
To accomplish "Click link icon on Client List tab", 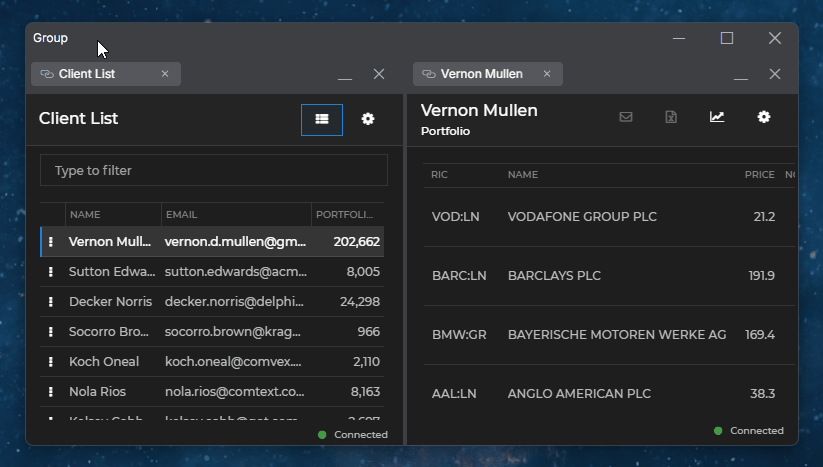I will (47, 74).
